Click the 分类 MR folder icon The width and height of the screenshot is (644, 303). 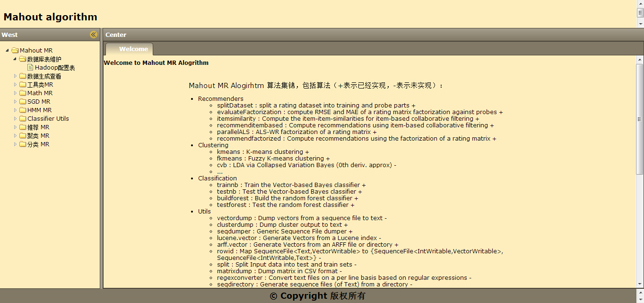point(23,144)
